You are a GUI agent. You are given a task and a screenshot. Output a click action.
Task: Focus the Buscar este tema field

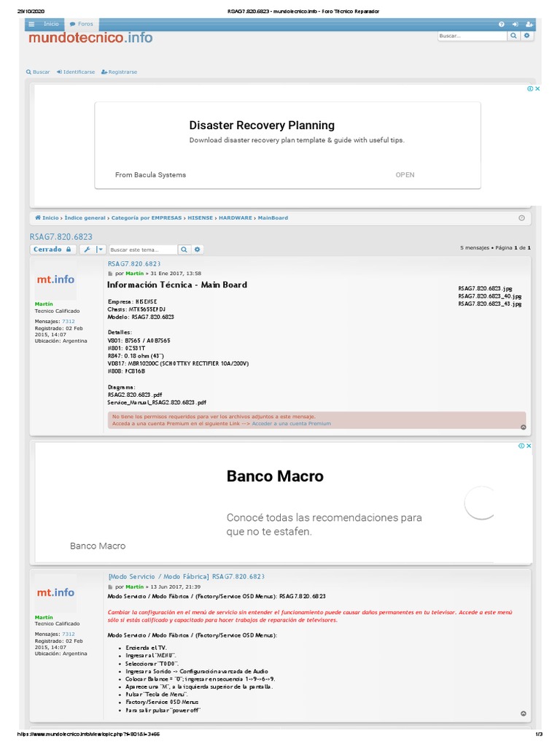(x=143, y=249)
